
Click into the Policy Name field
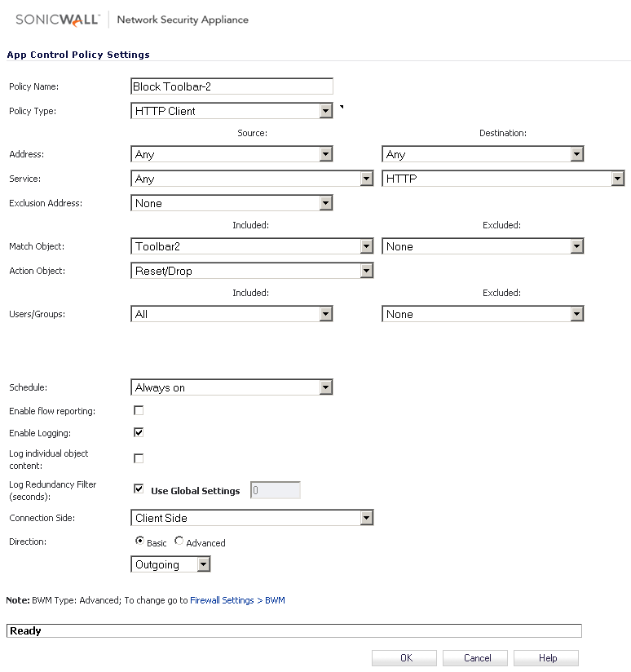232,86
